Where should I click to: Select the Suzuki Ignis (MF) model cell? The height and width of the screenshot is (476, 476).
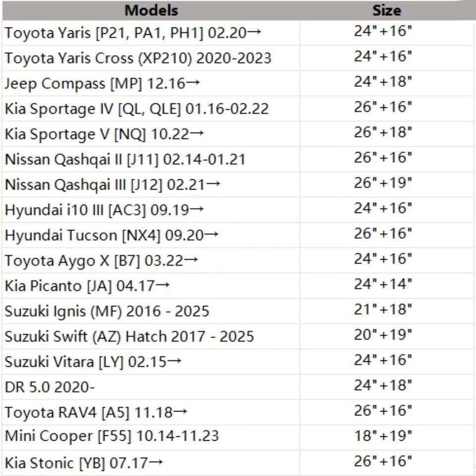pyautogui.click(x=107, y=311)
